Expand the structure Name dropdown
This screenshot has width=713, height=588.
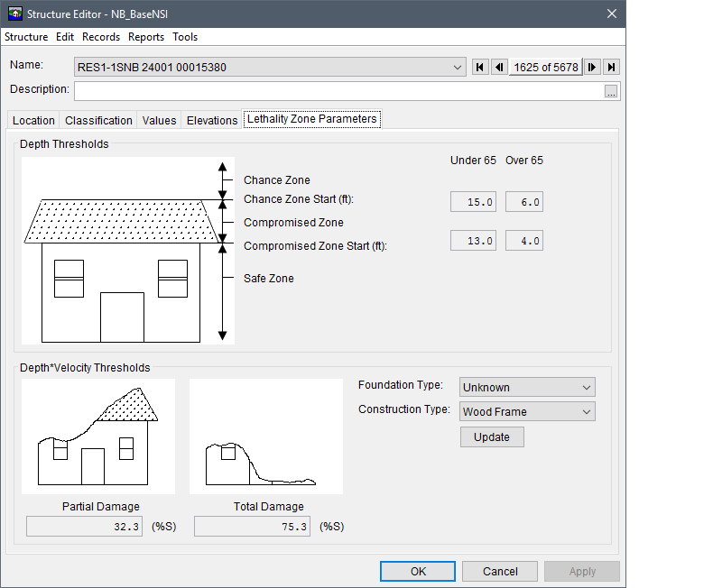pyautogui.click(x=457, y=68)
